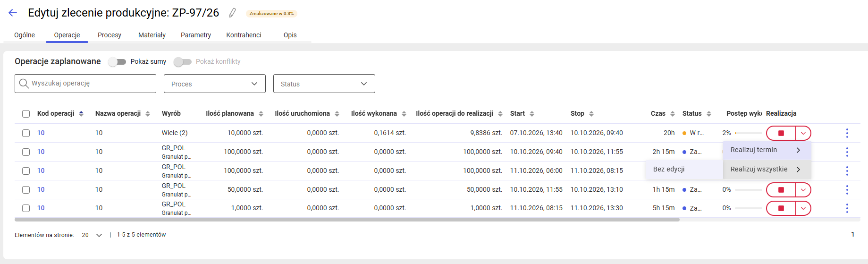Click the Wyszukaj operację search field
Viewport: 868px width, 264px height.
coord(85,84)
